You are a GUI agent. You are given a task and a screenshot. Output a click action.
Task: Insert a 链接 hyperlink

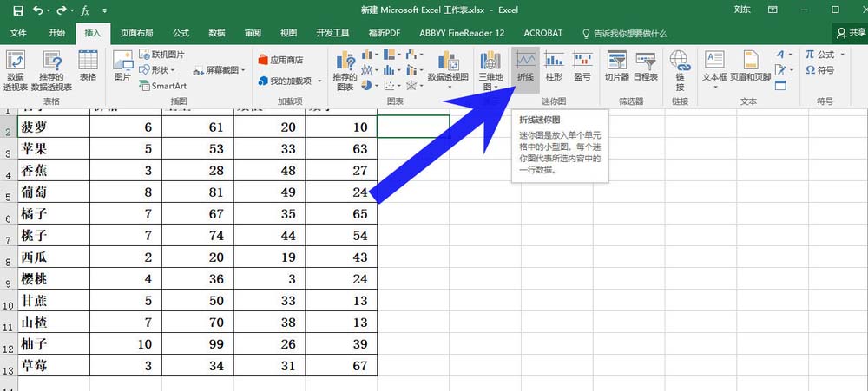click(x=680, y=69)
